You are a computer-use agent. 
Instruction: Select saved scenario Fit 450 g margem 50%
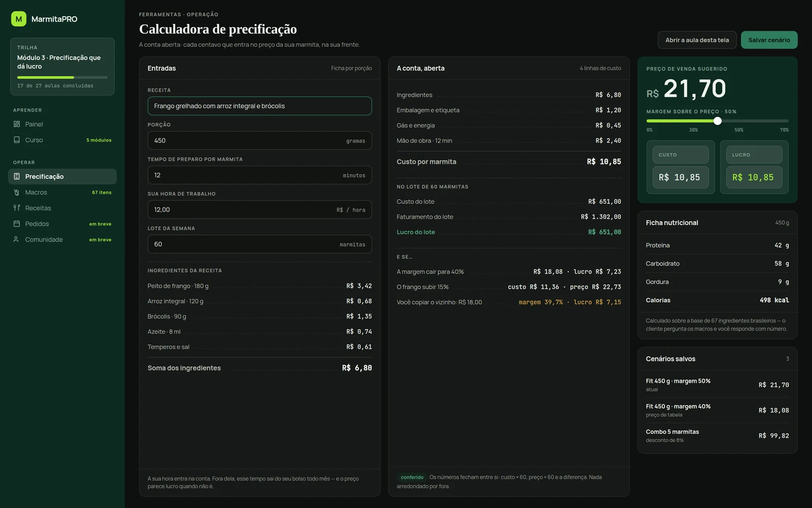[717, 385]
